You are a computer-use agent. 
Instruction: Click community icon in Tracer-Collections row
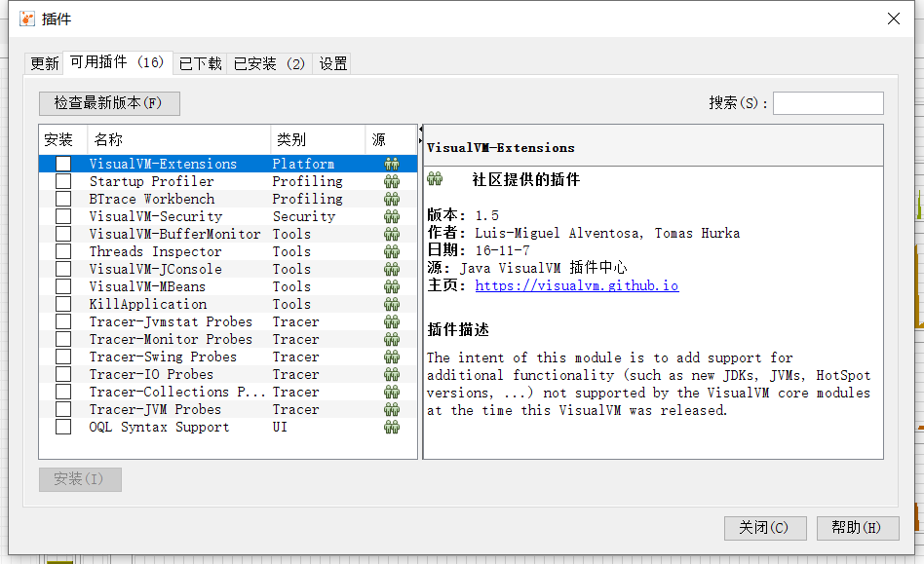(x=392, y=393)
